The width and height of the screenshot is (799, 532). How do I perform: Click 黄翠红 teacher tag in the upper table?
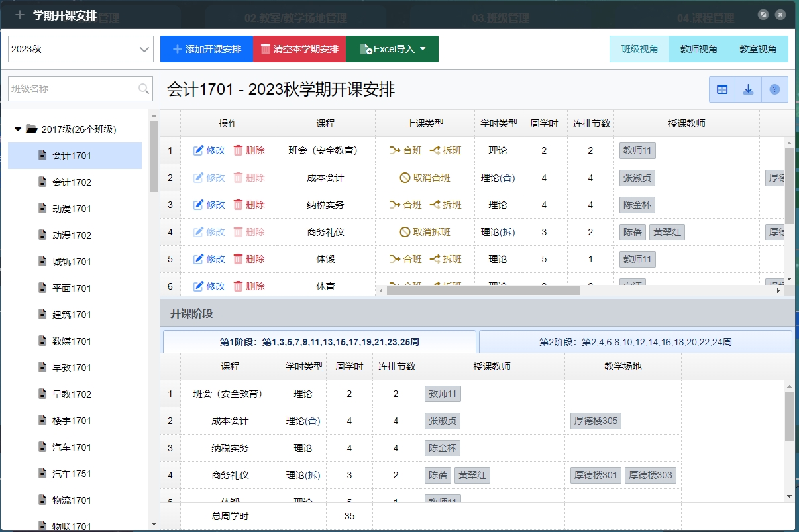(x=666, y=232)
